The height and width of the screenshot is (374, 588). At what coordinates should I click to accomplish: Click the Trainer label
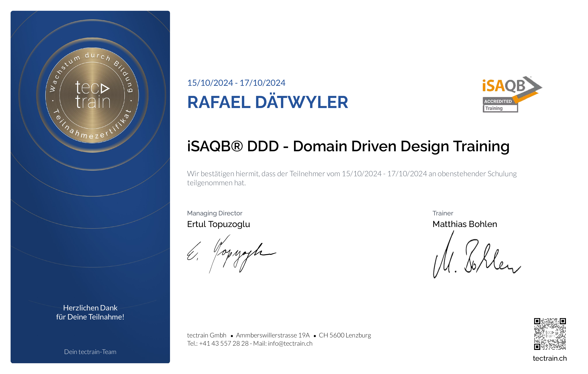(x=443, y=213)
